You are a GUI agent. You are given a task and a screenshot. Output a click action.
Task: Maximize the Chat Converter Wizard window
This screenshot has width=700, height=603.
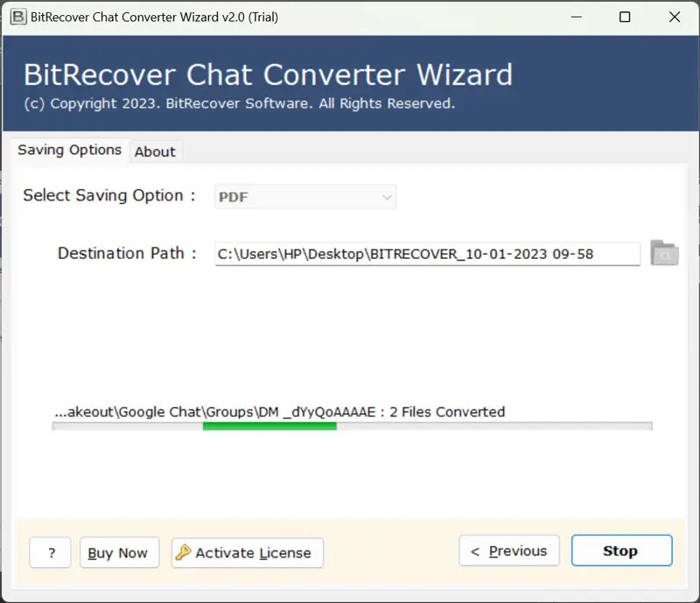click(625, 17)
